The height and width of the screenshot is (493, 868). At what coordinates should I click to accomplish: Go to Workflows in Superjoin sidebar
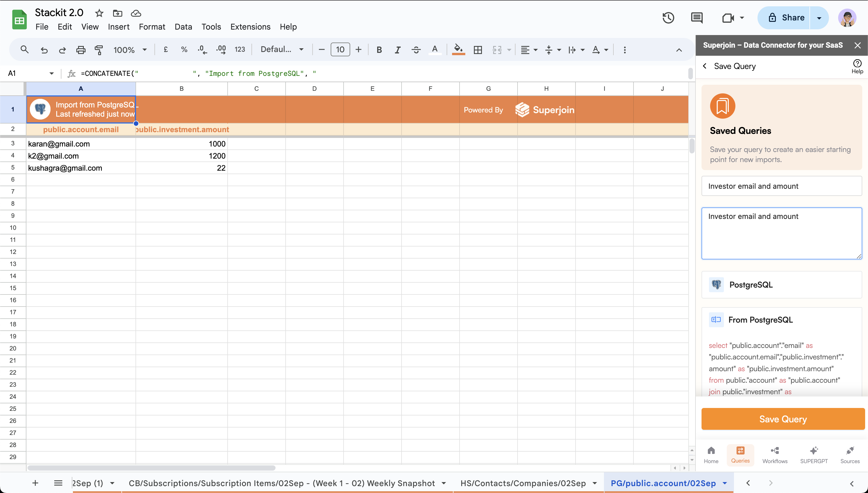pos(775,455)
